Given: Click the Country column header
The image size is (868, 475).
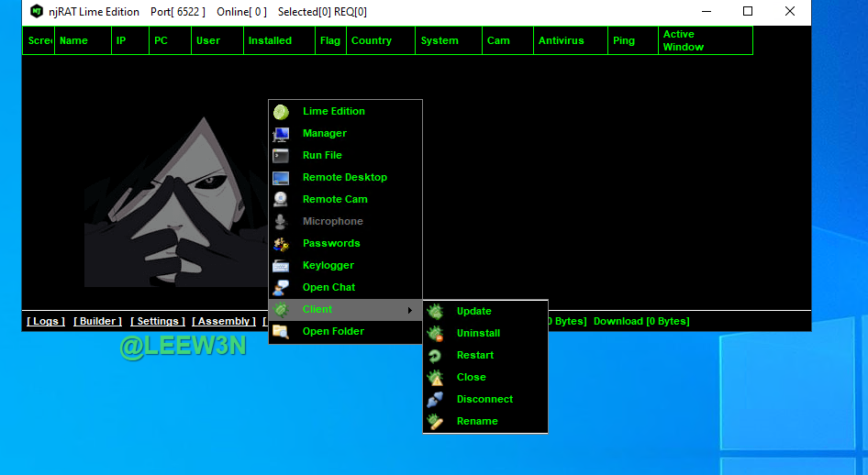Looking at the screenshot, I should tap(371, 40).
